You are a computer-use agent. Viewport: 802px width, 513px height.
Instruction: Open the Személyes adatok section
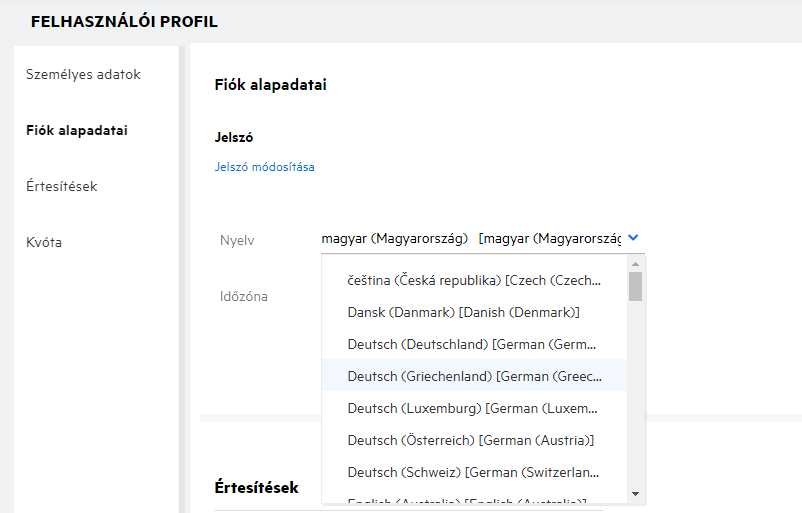(83, 74)
